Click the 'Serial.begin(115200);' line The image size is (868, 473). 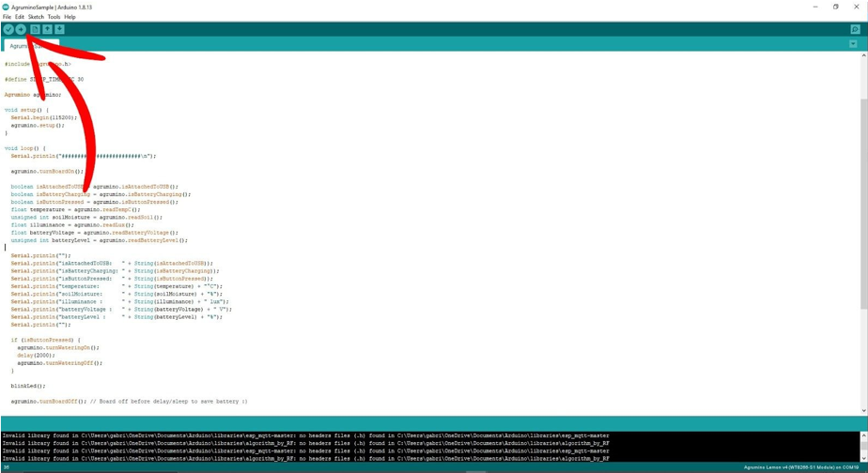pyautogui.click(x=44, y=118)
